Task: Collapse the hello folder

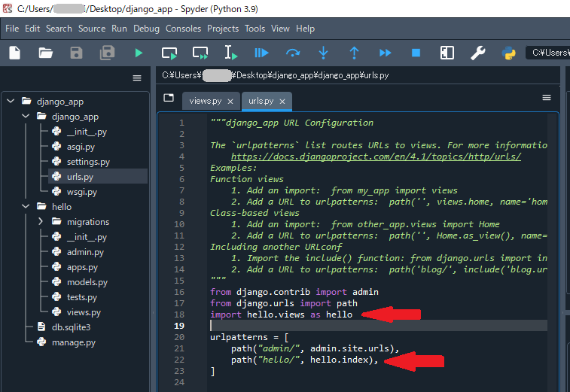Action: (26, 206)
